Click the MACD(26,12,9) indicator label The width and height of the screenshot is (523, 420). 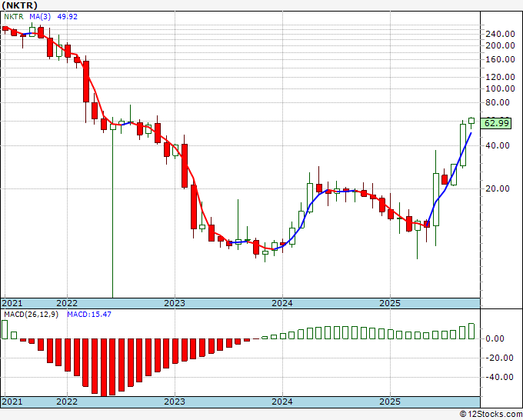point(31,315)
